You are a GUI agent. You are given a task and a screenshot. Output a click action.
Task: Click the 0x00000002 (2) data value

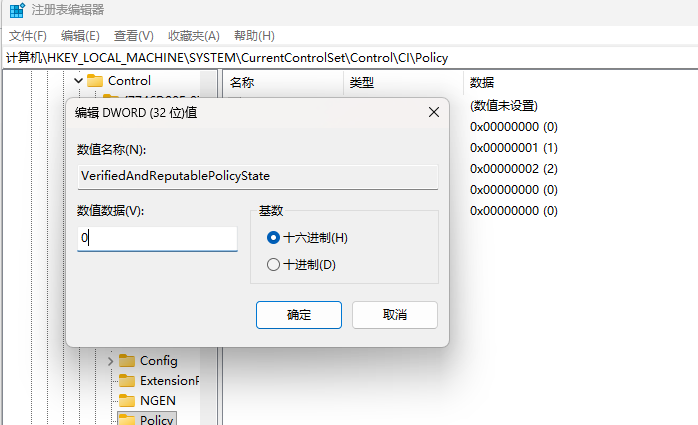pos(514,169)
